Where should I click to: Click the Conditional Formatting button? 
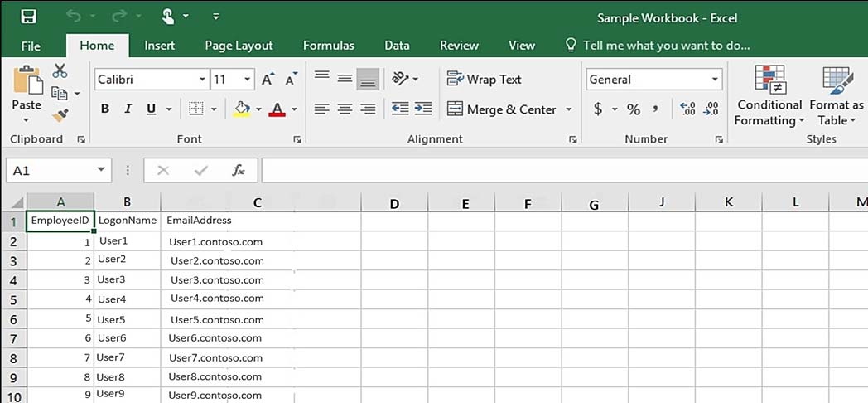point(769,95)
